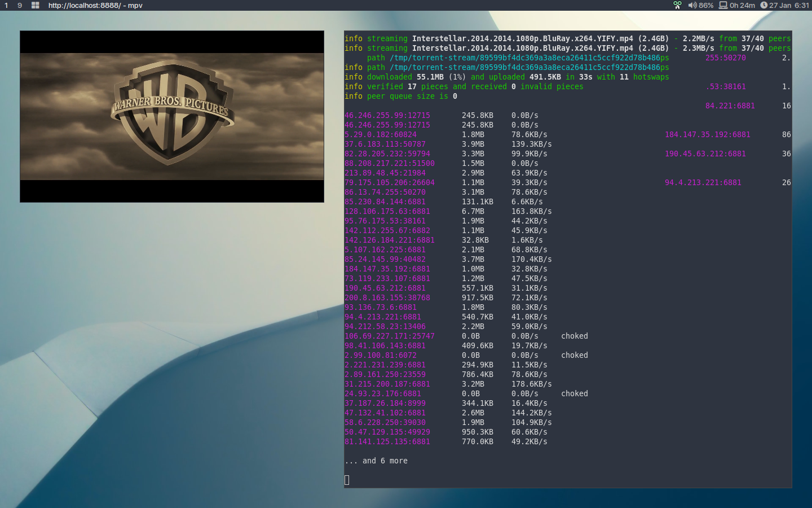Click the green scissors tray icon
The height and width of the screenshot is (508, 812).
(677, 5)
